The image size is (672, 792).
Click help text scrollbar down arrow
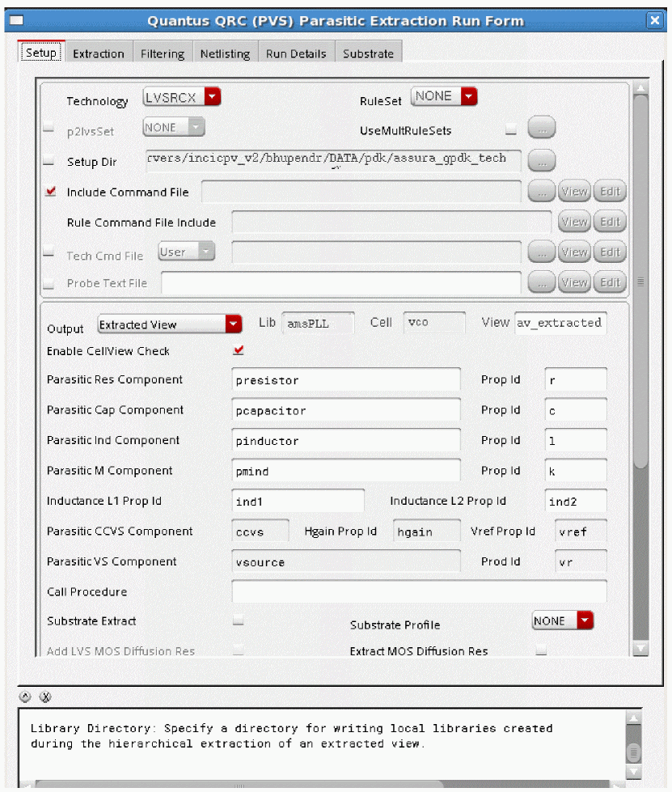(x=634, y=771)
